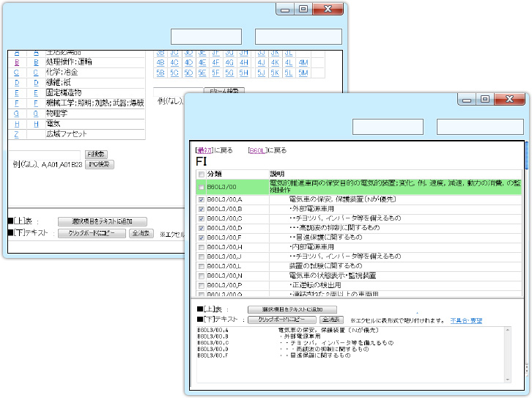
Task: Open theme code link 5C
Action: 174,73
